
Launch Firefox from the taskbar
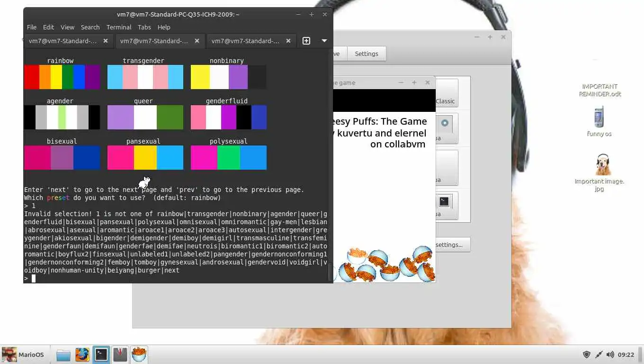click(x=82, y=355)
